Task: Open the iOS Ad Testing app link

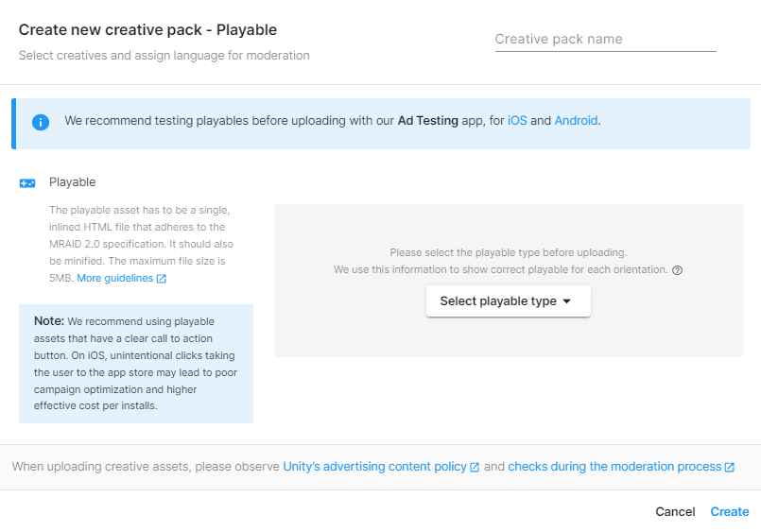Action: tap(517, 121)
